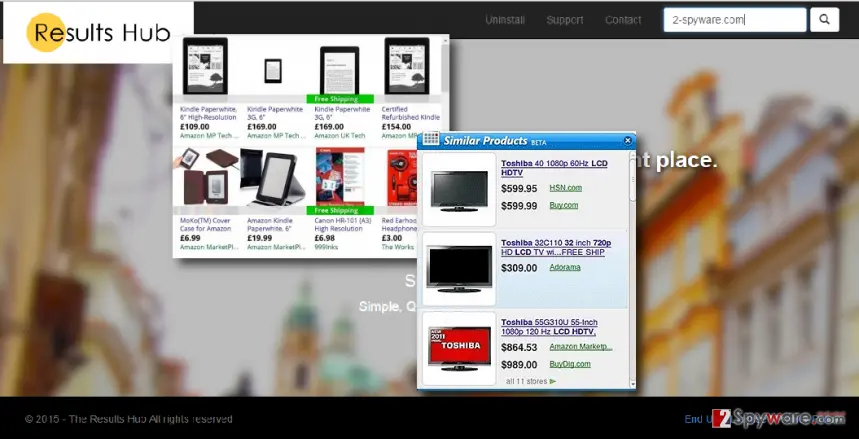Open Toshiba 32C110 32 inch 720p listing
Screen dimensions: 859x439
556,247
